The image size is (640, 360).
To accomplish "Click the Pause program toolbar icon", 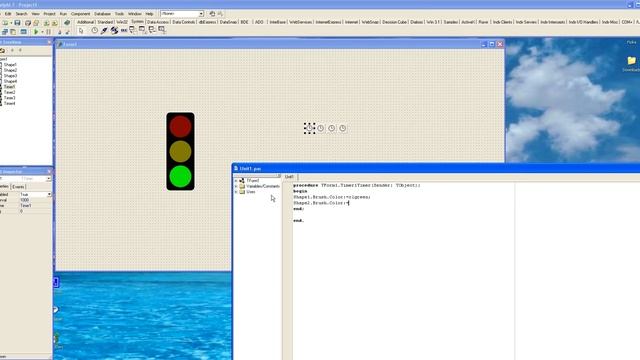I will point(49,31).
